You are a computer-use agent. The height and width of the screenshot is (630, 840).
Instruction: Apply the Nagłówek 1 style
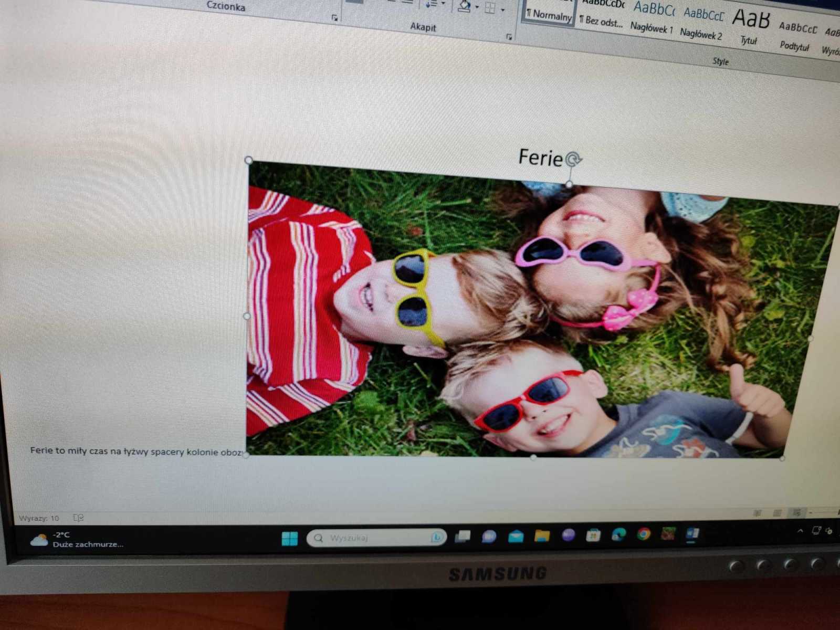click(x=652, y=18)
